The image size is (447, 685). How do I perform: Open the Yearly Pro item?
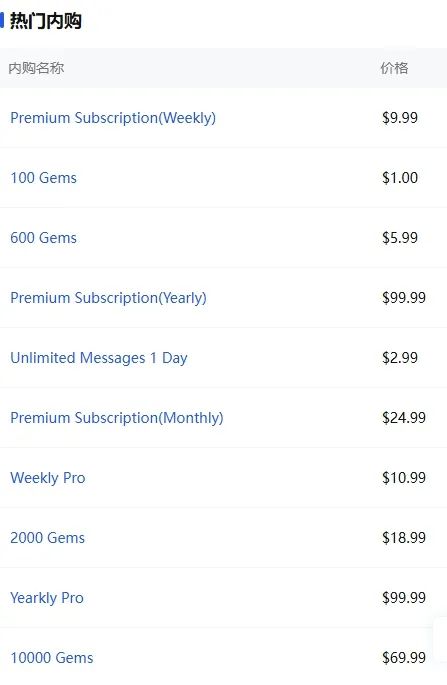47,598
